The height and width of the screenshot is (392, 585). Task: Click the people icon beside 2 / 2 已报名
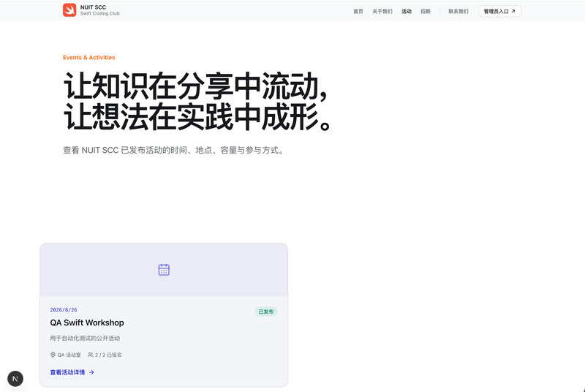[x=91, y=355]
